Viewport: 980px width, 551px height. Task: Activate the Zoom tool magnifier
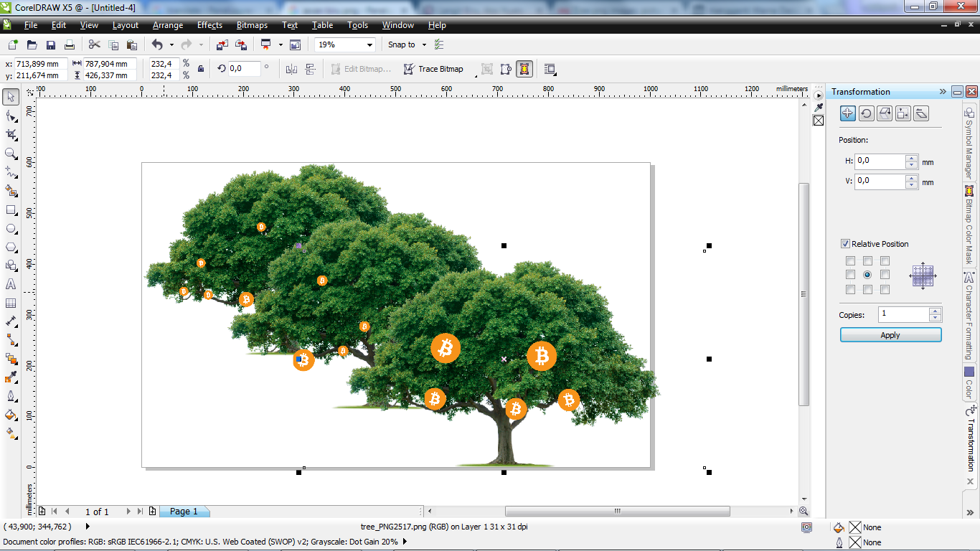(11, 153)
